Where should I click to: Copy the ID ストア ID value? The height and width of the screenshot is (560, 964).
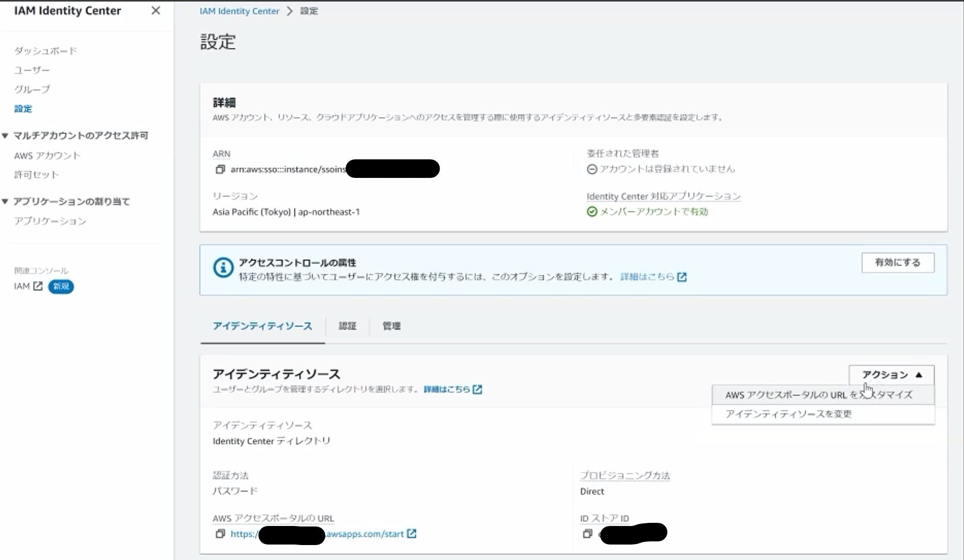[x=587, y=534]
